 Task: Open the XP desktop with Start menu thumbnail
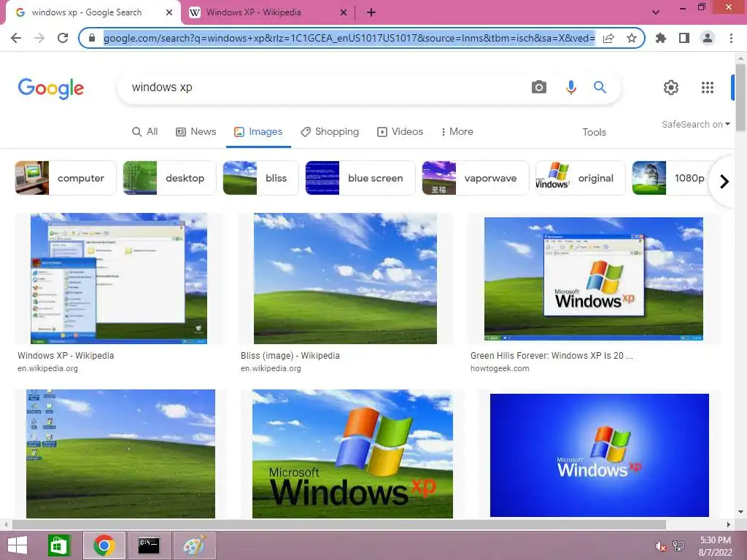[119, 278]
